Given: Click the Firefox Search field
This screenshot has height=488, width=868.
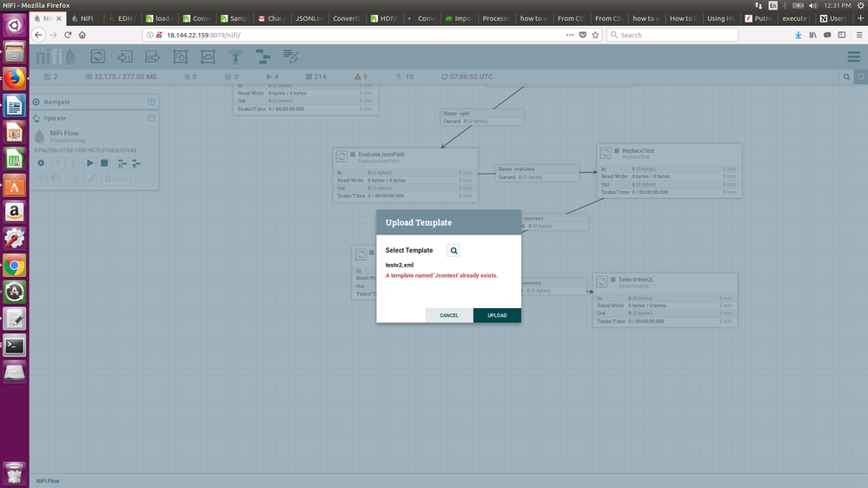Looking at the screenshot, I should click(x=672, y=35).
